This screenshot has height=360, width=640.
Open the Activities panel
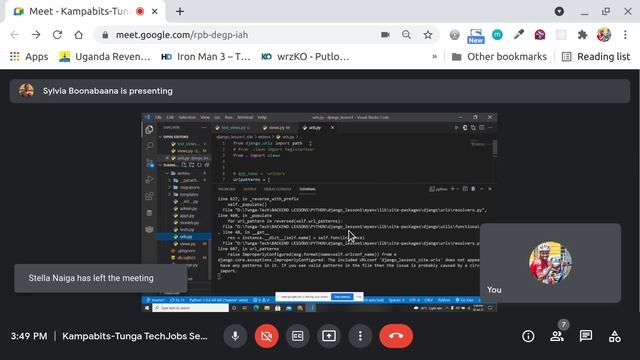(615, 336)
